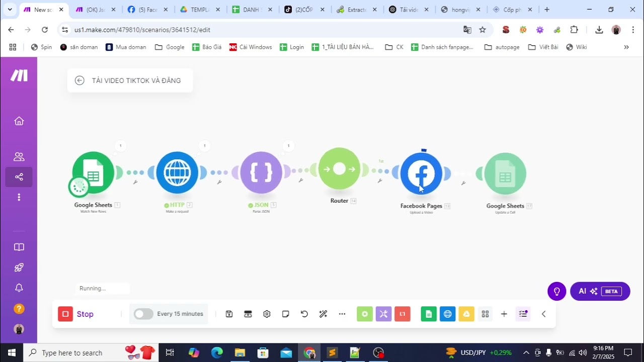Open the orange Help question mark icon
Screen dimensions: 644x362
19,309
